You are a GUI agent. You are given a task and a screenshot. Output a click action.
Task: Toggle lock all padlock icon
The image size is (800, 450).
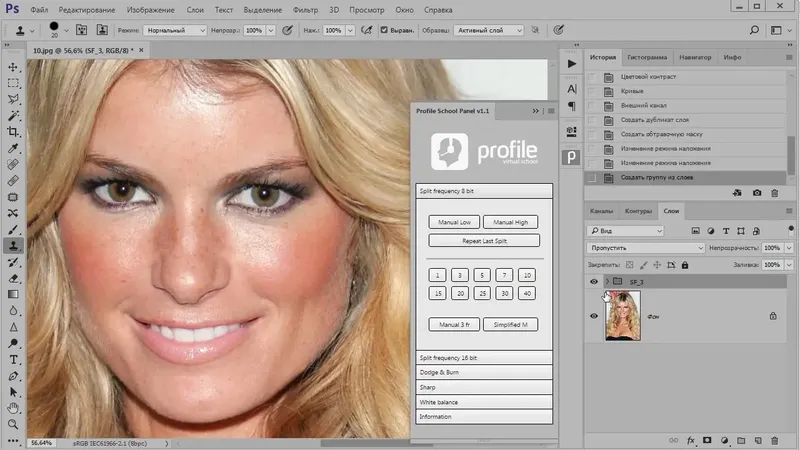[685, 265]
